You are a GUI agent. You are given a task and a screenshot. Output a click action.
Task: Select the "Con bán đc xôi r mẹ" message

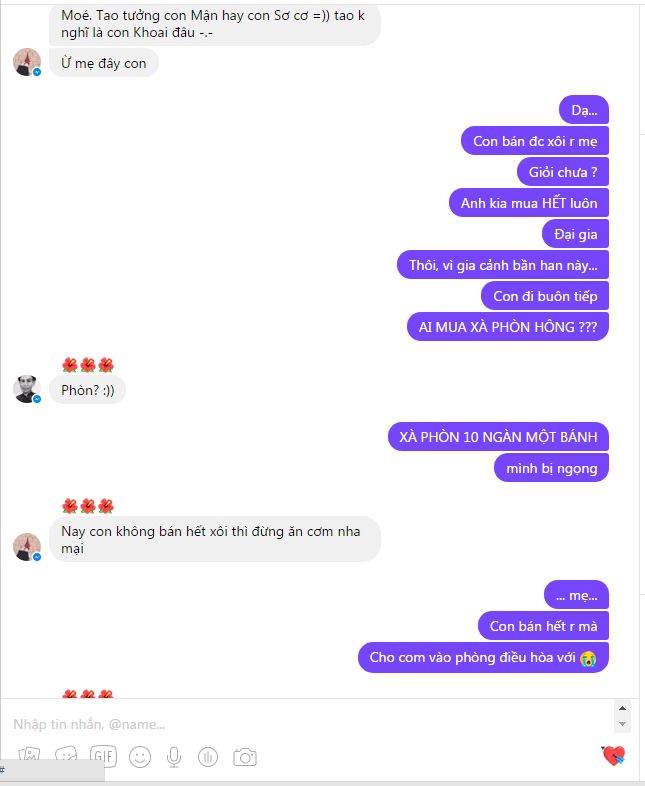click(535, 141)
